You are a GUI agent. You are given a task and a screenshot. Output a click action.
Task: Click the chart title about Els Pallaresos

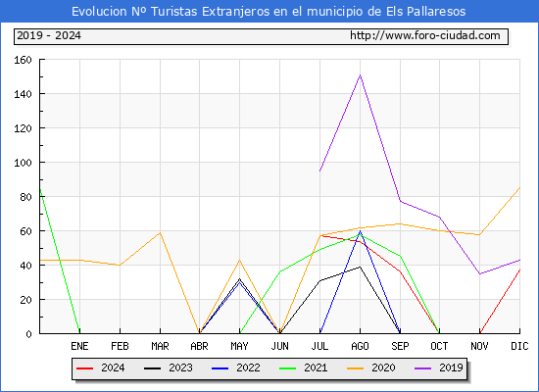269,12
